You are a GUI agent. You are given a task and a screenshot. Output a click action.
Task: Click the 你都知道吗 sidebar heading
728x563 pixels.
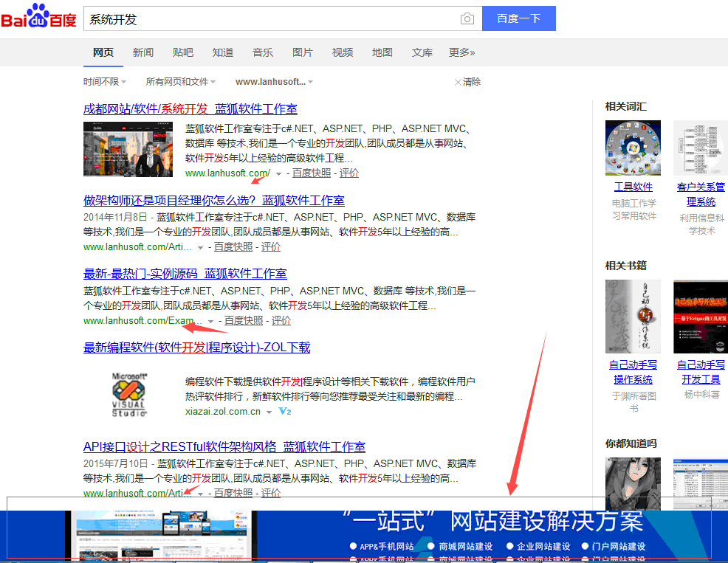pyautogui.click(x=631, y=443)
